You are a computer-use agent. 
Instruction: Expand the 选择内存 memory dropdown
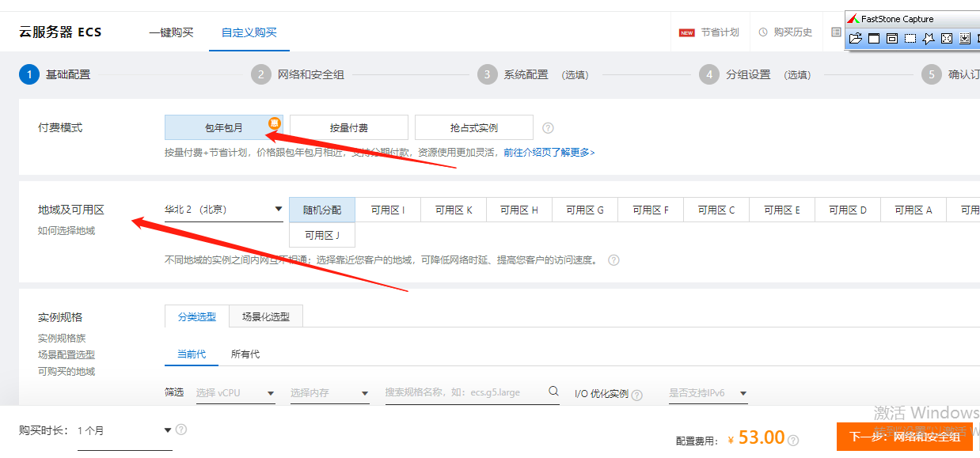(329, 393)
